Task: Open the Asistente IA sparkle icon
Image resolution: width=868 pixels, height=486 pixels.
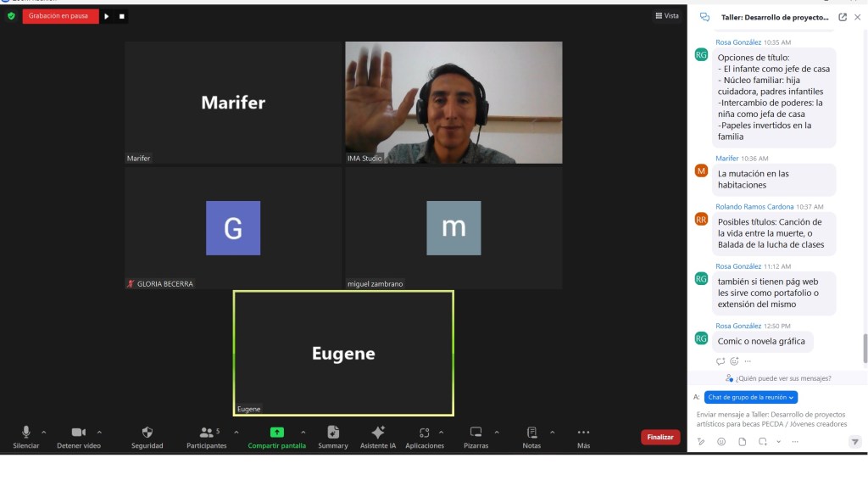Action: [378, 433]
